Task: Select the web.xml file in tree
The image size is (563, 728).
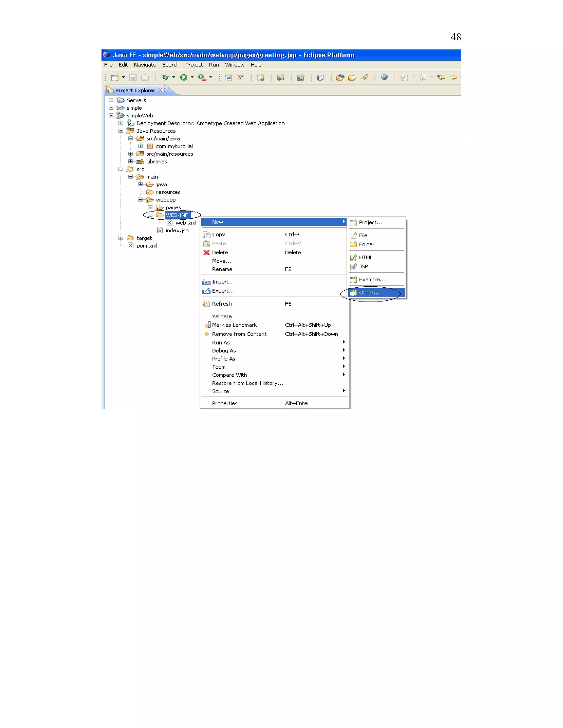Action: pos(186,223)
